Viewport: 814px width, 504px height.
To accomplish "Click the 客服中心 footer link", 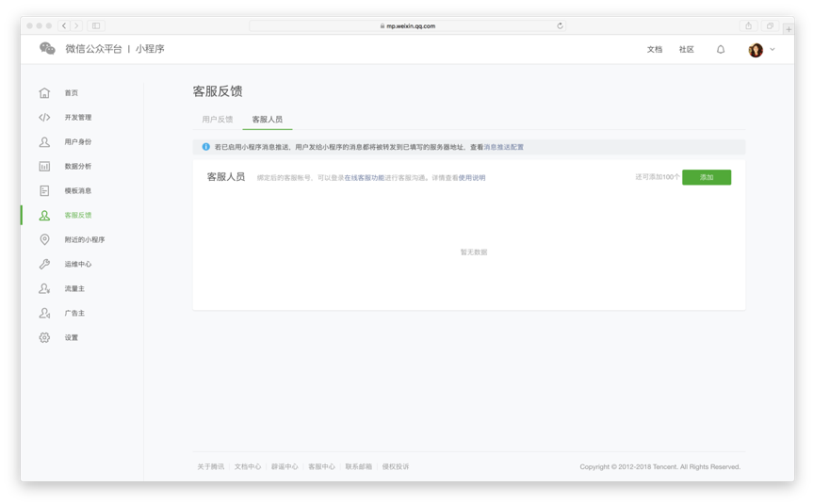I will tap(322, 466).
